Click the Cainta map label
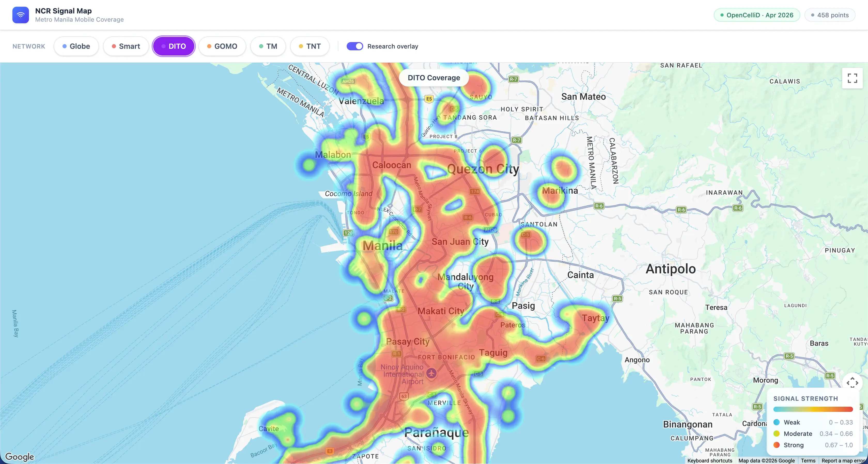The width and height of the screenshot is (868, 464). [580, 275]
